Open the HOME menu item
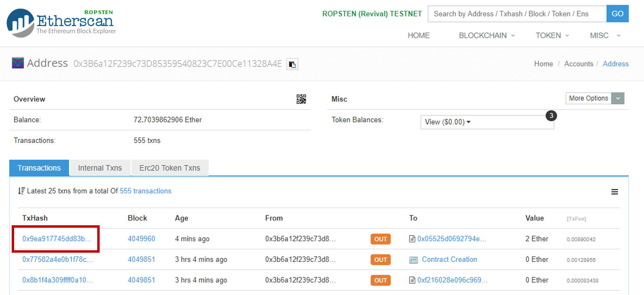This screenshot has width=644, height=295. pos(418,35)
